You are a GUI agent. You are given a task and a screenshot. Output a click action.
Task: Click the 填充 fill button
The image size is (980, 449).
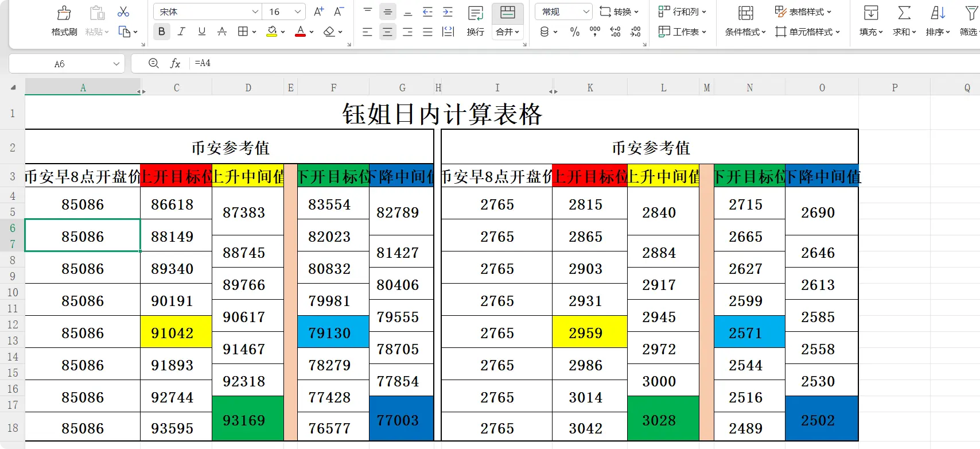[871, 21]
